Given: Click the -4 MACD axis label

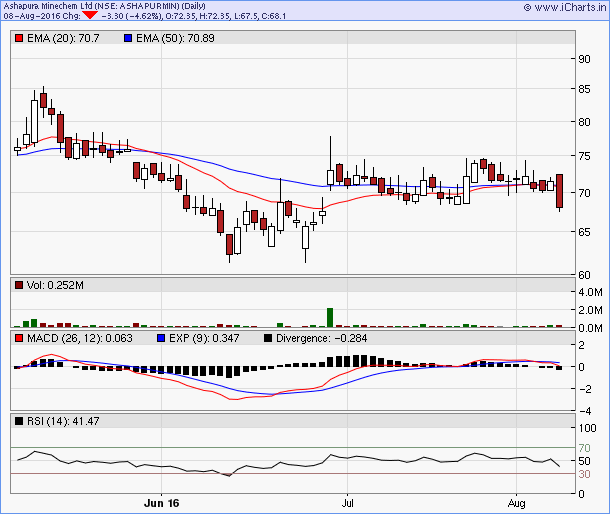Looking at the screenshot, I should 585,411.
